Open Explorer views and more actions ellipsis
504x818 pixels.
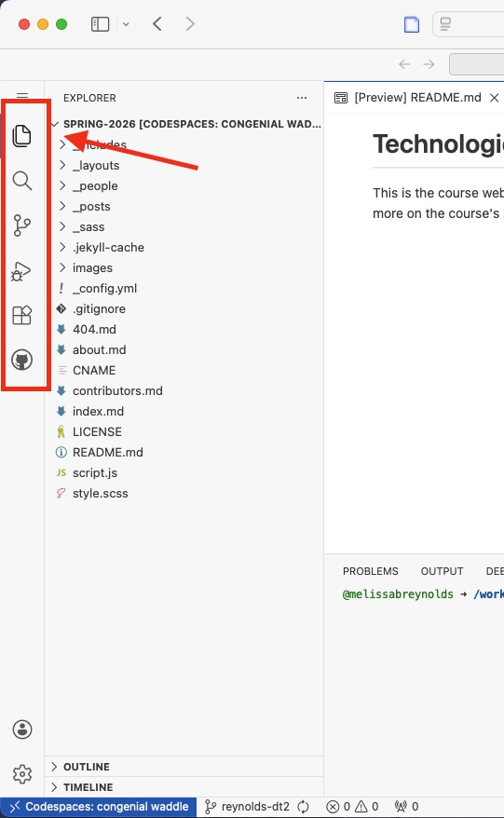click(302, 98)
